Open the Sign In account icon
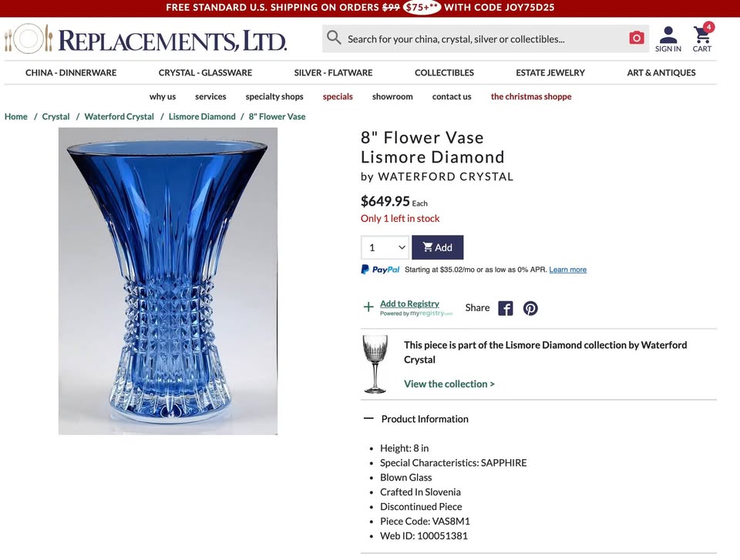The width and height of the screenshot is (740, 560). click(668, 39)
